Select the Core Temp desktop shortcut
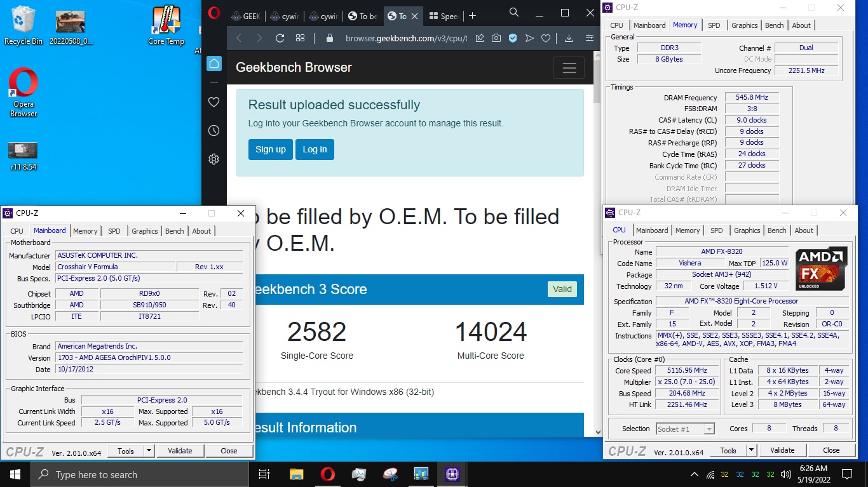Image resolution: width=868 pixels, height=487 pixels. (x=166, y=25)
